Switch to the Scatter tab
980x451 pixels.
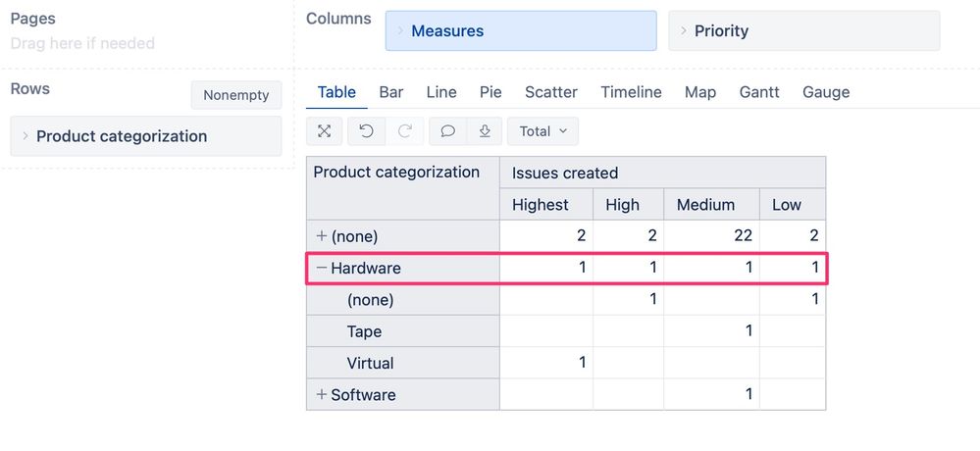[x=551, y=92]
